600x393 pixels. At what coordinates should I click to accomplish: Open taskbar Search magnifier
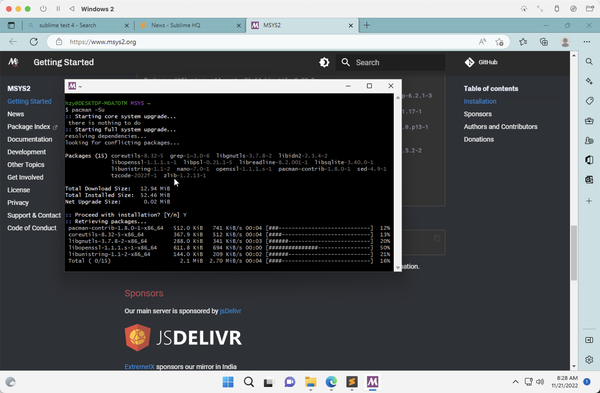click(x=249, y=382)
